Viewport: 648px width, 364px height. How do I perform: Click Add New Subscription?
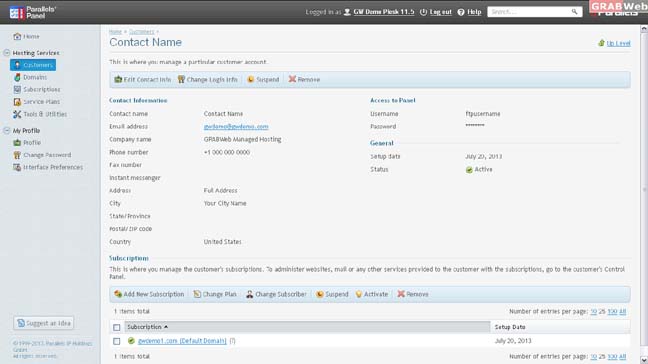click(x=149, y=294)
